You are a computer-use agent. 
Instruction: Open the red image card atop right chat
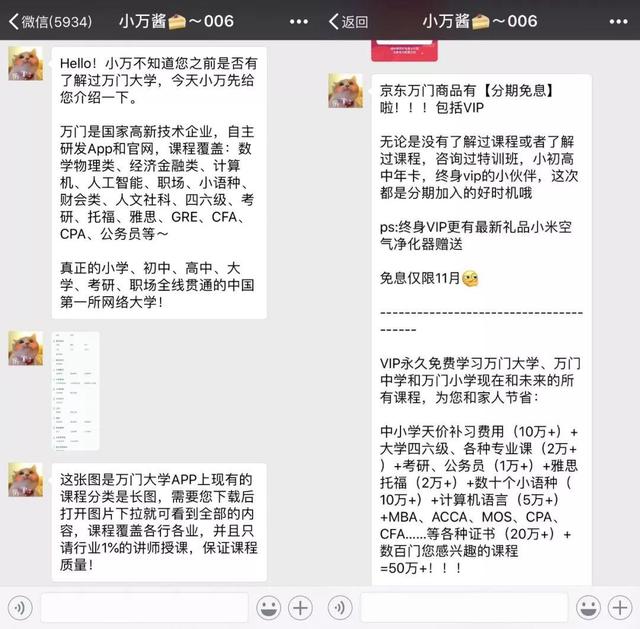[x=404, y=50]
